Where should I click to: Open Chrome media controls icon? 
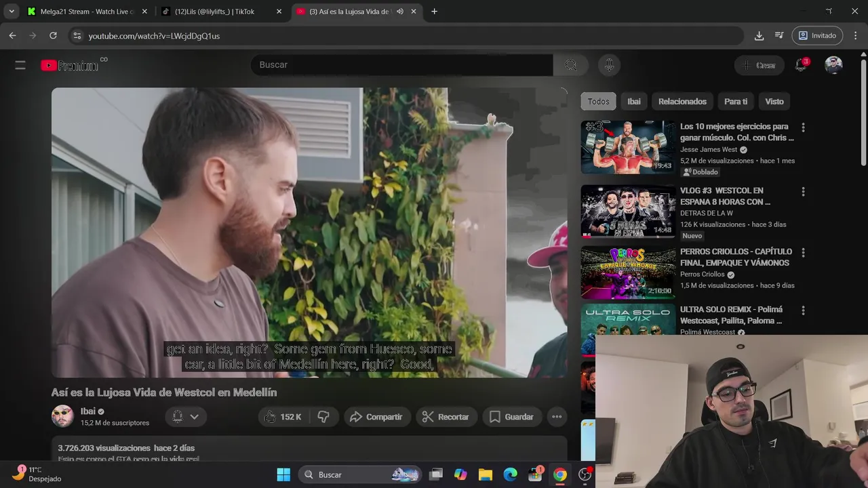point(780,35)
